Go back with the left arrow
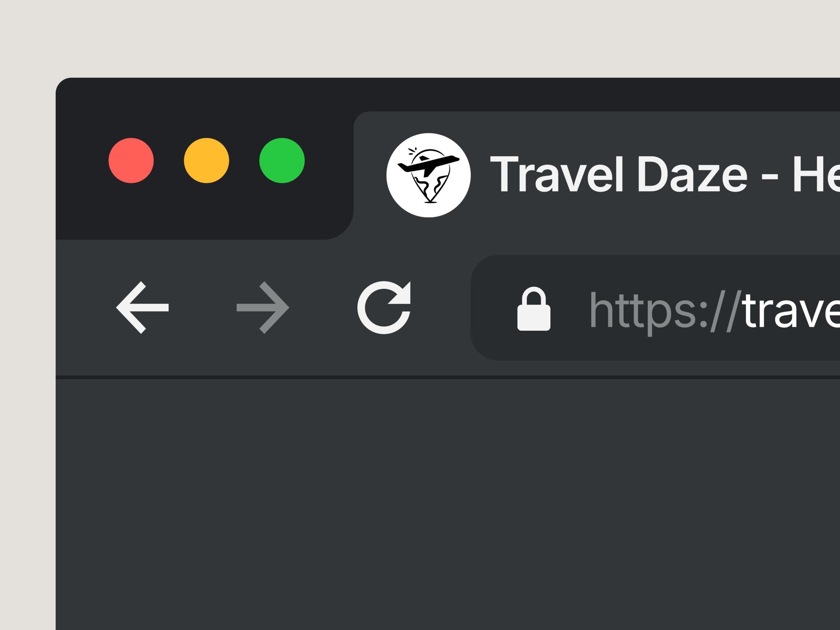 coord(142,307)
